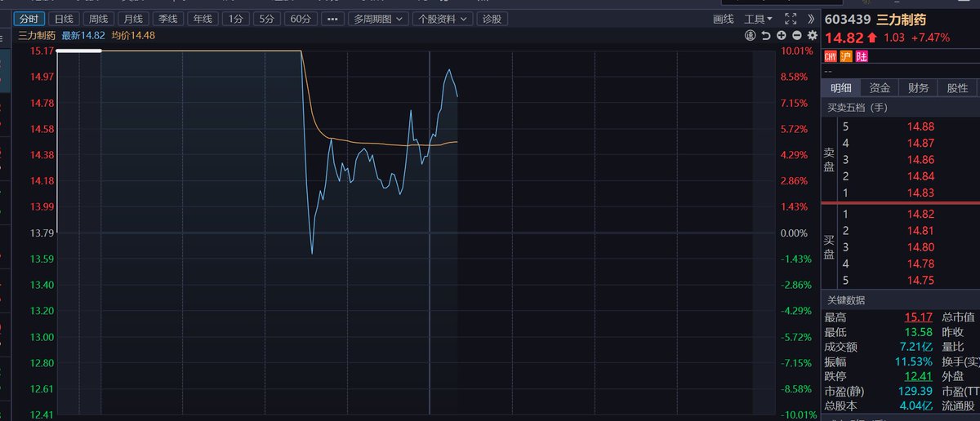980x421 pixels.
Task: Select sell level 4 price 14.87
Action: coord(920,143)
